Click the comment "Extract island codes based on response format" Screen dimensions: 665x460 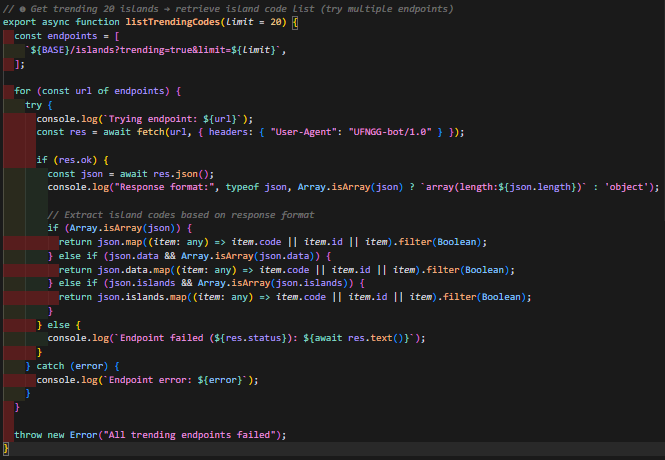[x=181, y=215]
